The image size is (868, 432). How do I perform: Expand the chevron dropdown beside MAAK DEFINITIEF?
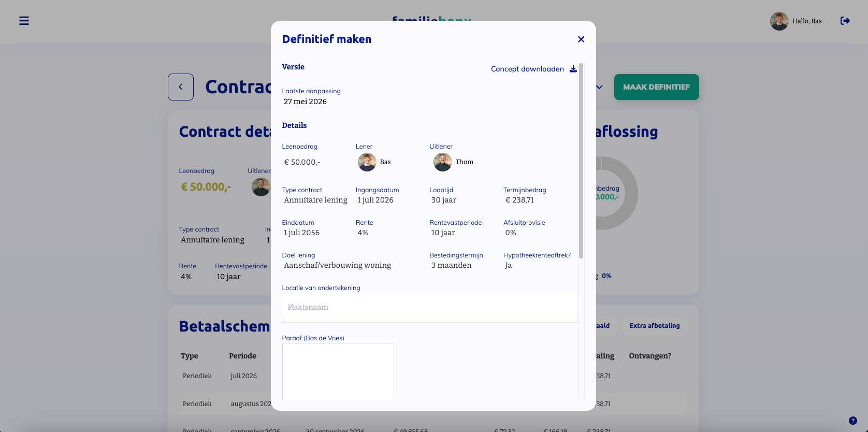[x=599, y=87]
